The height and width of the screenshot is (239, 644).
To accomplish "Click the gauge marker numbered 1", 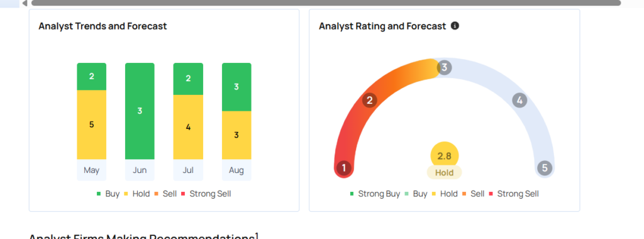I will tap(344, 168).
